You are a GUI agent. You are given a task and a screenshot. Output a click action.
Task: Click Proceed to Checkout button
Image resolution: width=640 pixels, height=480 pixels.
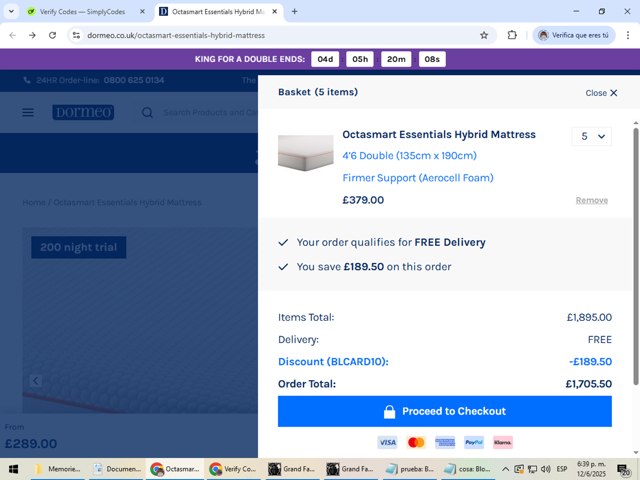coord(445,411)
